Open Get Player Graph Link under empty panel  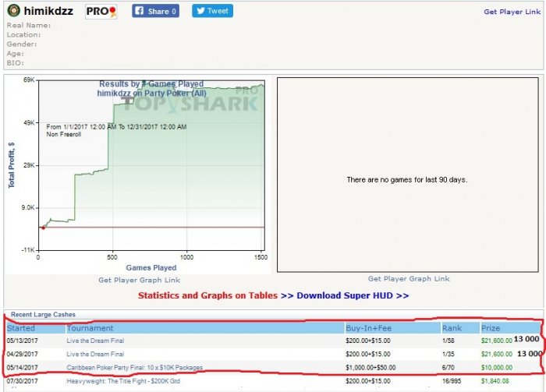click(x=409, y=279)
